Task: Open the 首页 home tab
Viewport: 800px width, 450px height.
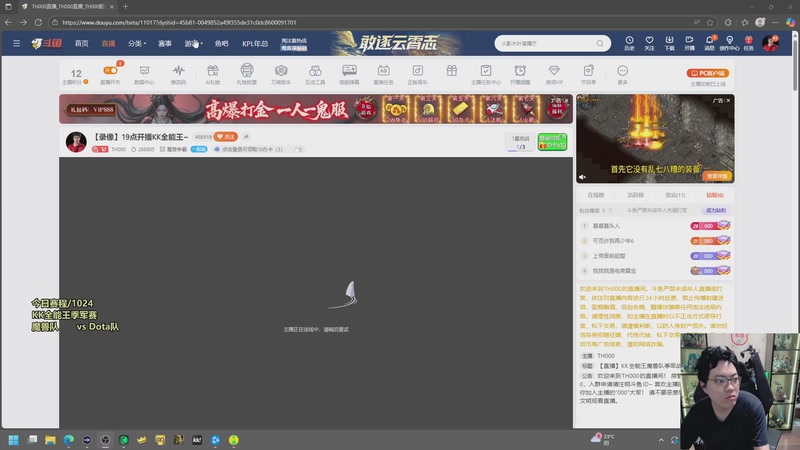Action: (x=82, y=43)
